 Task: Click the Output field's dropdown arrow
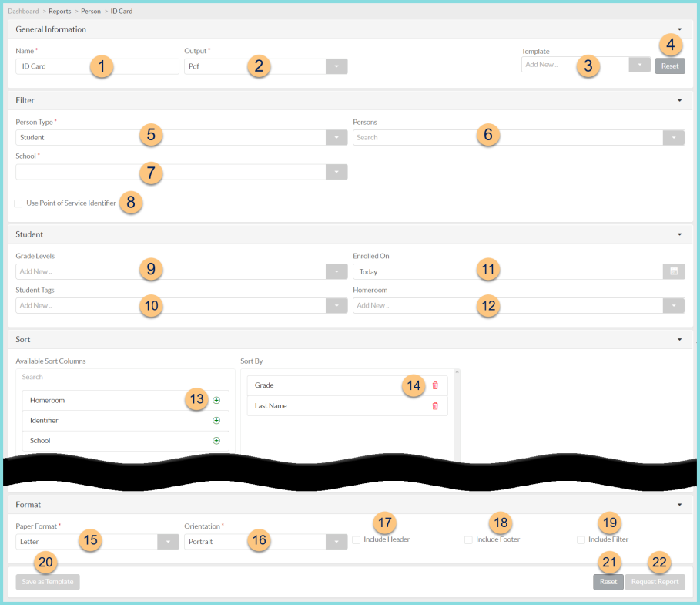(336, 66)
